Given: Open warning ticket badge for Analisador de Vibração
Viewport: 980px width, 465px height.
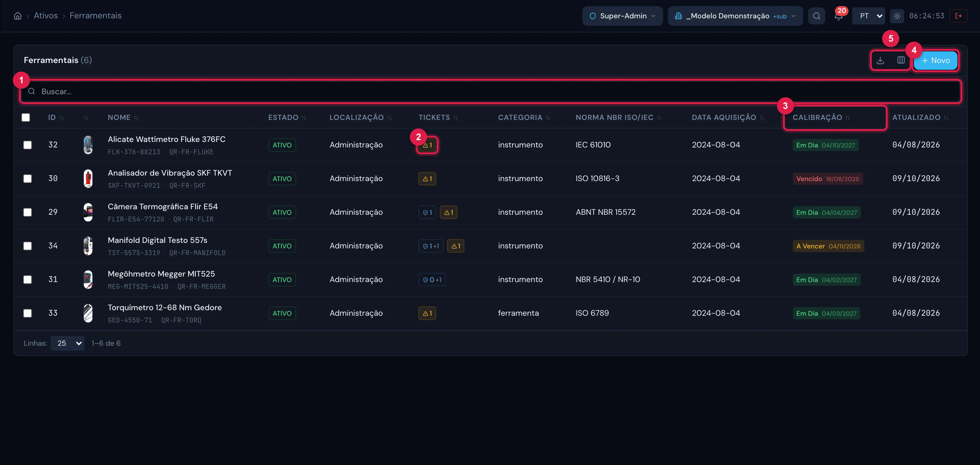Looking at the screenshot, I should point(427,179).
